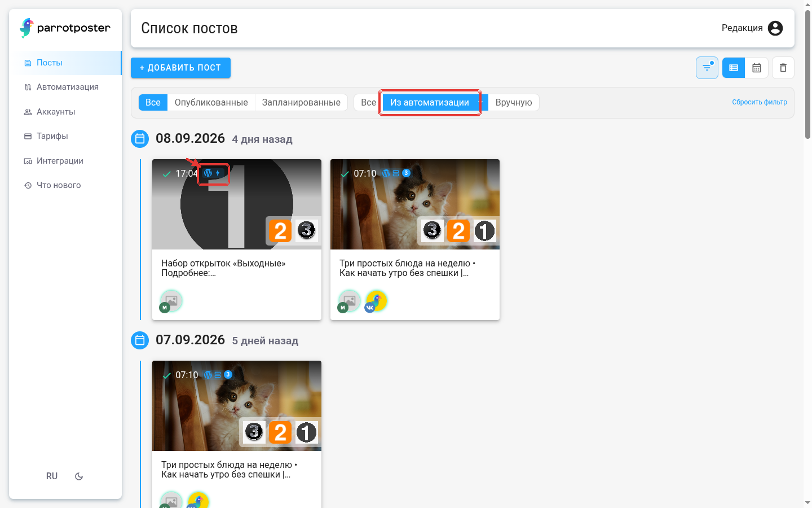Click the WordPress icon beside 07:10 under 08.09.2026
Screen dimensions: 812x508
[386, 173]
